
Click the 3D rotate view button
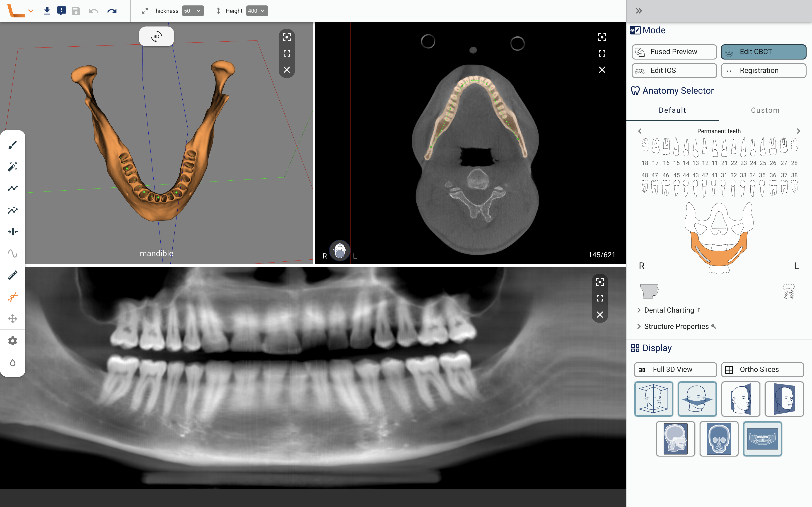click(156, 36)
